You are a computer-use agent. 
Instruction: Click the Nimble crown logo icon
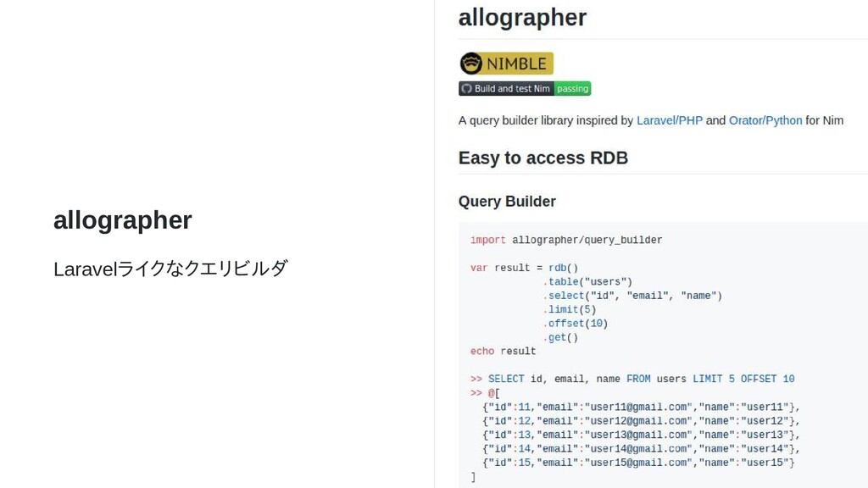tap(471, 63)
